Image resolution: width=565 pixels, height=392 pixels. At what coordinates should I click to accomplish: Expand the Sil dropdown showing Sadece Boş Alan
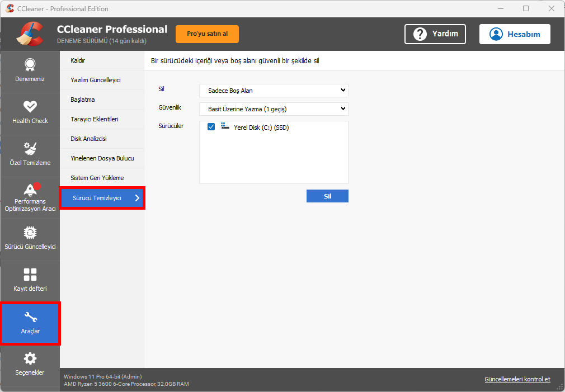(x=274, y=91)
